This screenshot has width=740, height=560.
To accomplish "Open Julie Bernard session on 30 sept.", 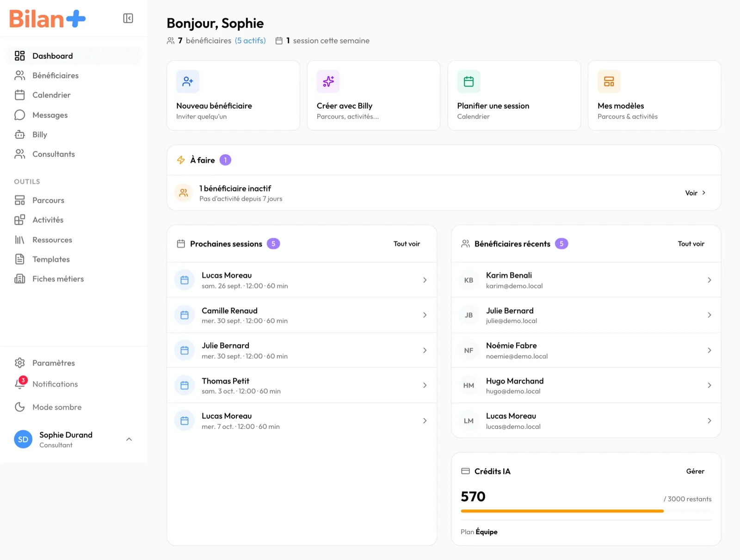I will [x=302, y=351].
